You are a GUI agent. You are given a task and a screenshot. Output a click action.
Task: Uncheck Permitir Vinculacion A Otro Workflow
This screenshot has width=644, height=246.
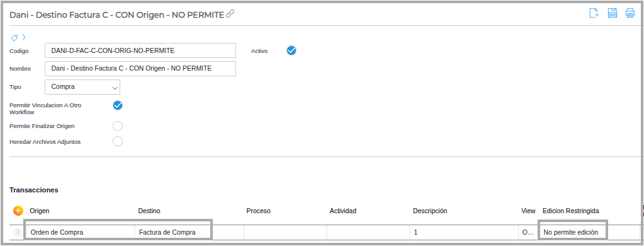tap(118, 105)
